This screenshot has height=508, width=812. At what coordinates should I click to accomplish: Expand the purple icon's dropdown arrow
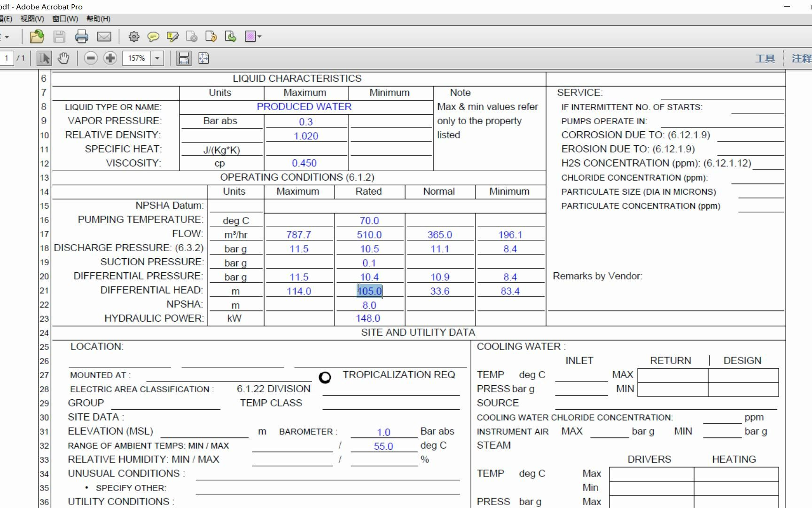click(259, 37)
